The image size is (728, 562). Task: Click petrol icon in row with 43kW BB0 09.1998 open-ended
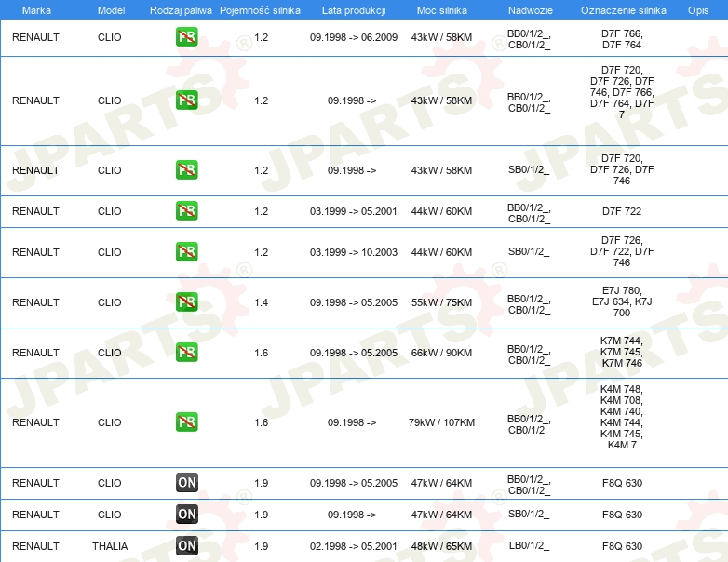pyautogui.click(x=186, y=100)
